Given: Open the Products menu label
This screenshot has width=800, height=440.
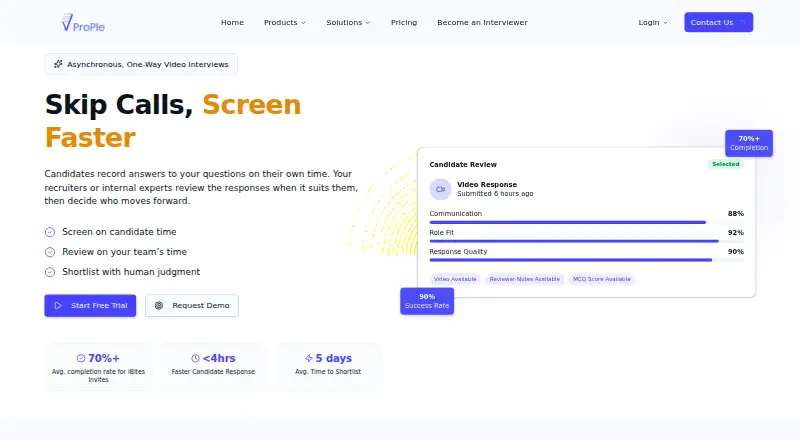Looking at the screenshot, I should [280, 22].
